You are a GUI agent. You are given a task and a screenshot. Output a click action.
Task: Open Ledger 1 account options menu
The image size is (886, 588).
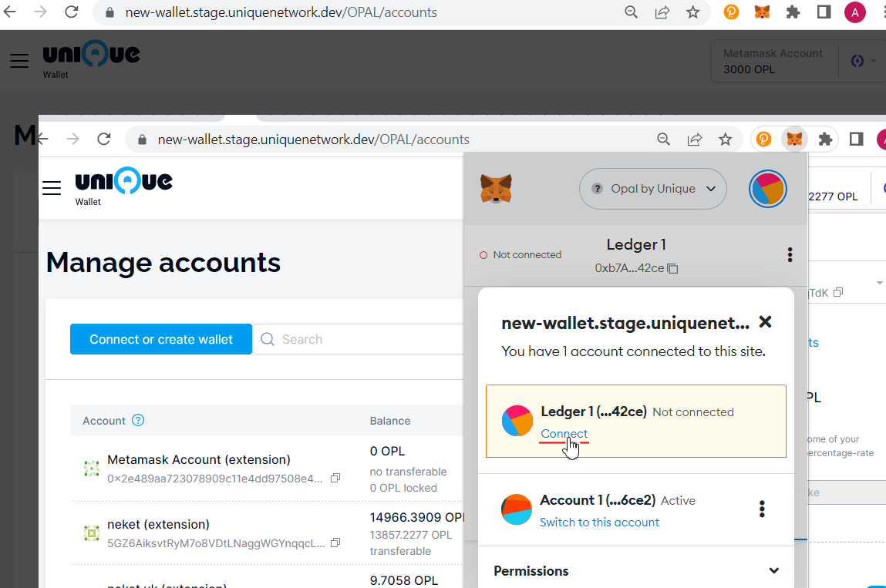790,255
